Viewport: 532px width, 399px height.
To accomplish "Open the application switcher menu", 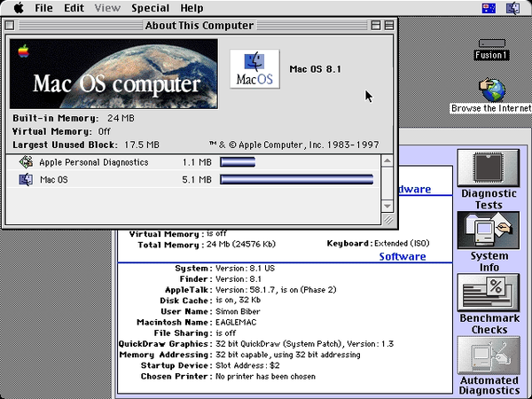I will pyautogui.click(x=514, y=8).
